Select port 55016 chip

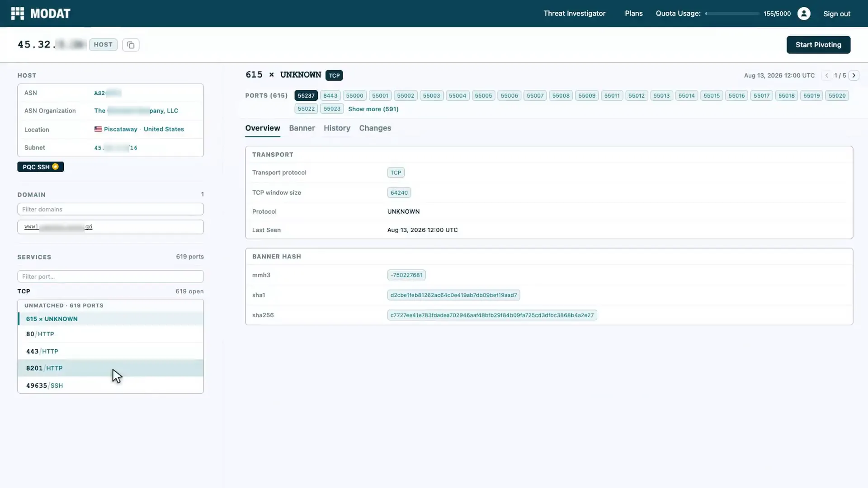pyautogui.click(x=736, y=95)
